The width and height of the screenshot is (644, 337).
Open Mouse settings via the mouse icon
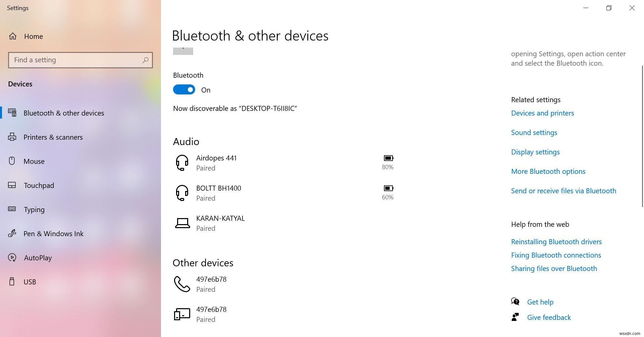point(12,161)
